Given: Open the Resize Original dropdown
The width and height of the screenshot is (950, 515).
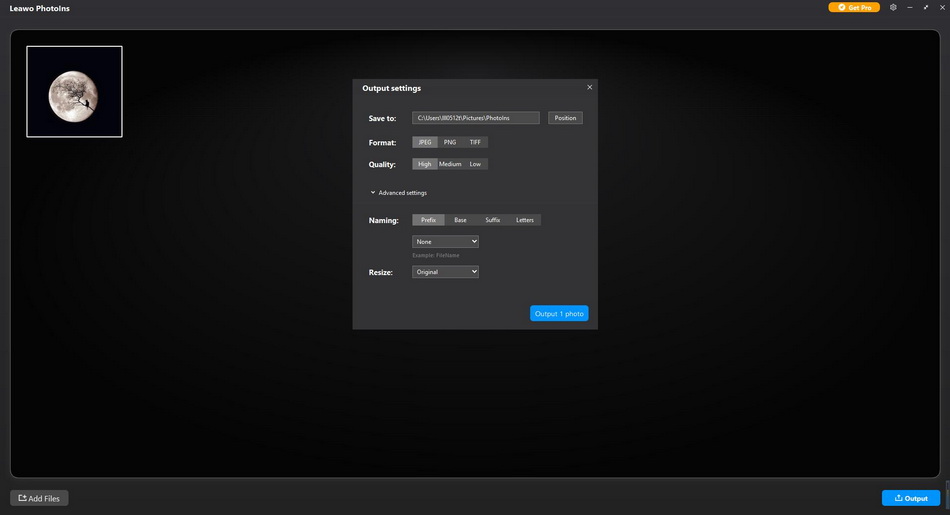Looking at the screenshot, I should [445, 272].
